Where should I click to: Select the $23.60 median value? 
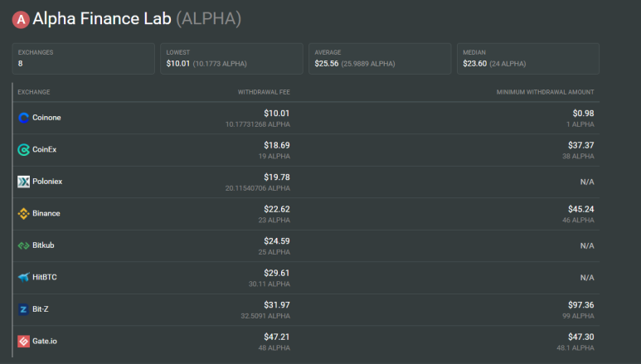(474, 63)
